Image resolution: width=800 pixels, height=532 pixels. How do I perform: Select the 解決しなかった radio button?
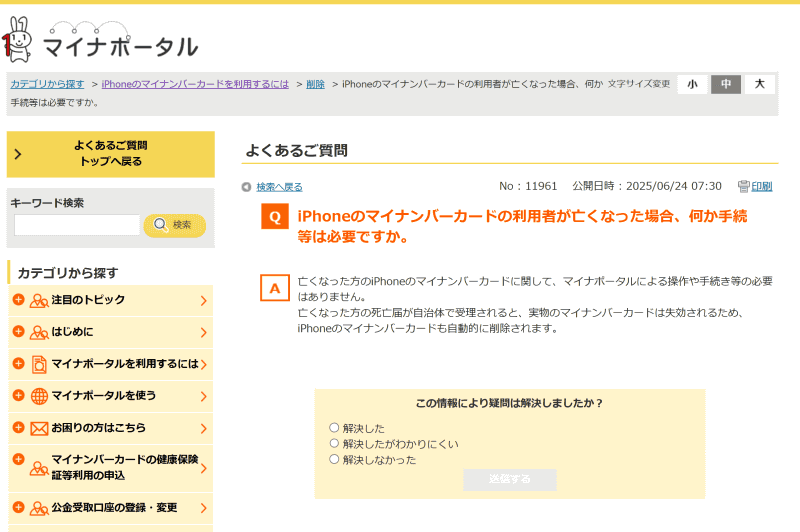click(x=334, y=459)
